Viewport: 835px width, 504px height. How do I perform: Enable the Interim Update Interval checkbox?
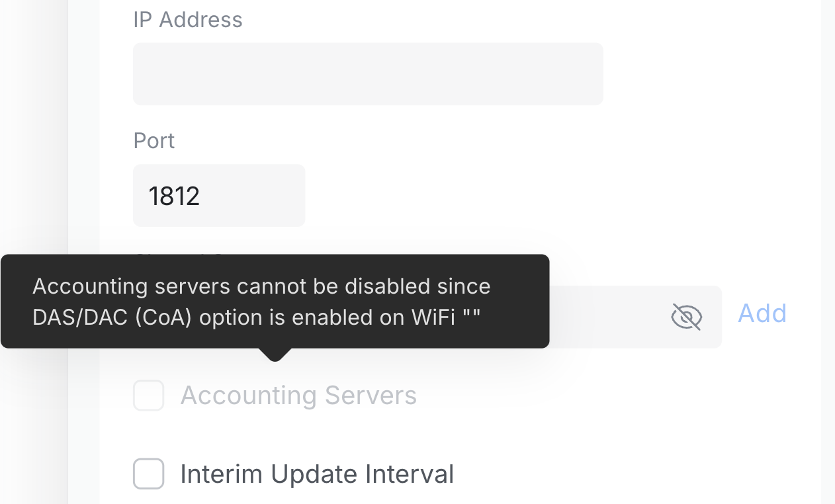pyautogui.click(x=149, y=474)
